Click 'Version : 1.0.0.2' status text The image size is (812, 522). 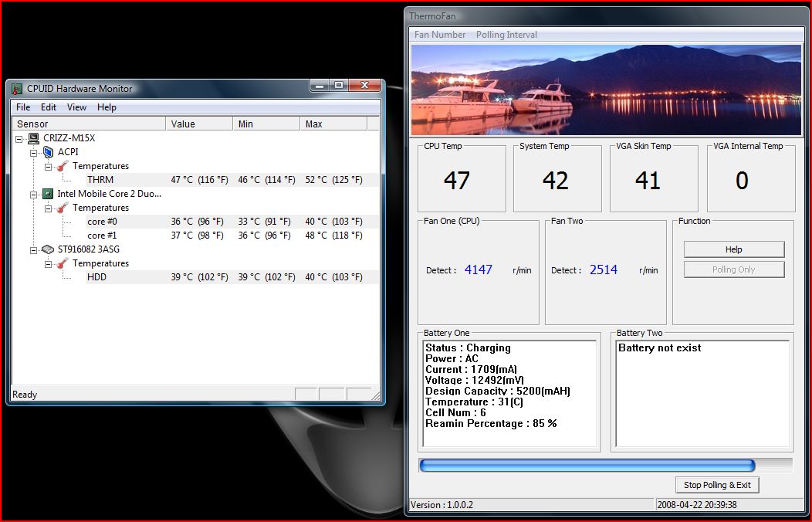pos(442,505)
